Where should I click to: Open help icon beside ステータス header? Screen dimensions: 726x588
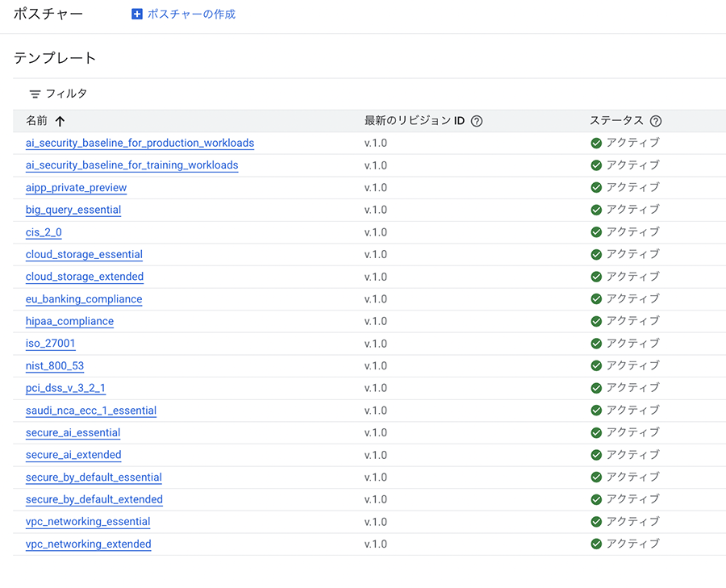click(656, 121)
